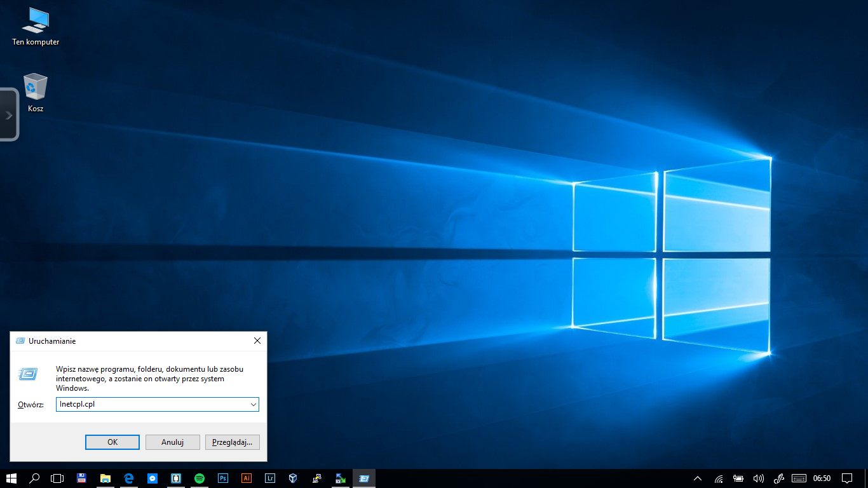The width and height of the screenshot is (868, 488).
Task: Open the PuTTY-style network computers icon
Action: click(316, 478)
